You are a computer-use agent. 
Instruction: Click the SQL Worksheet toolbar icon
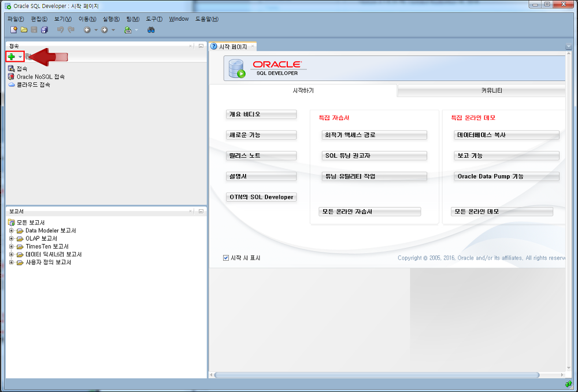tap(128, 30)
